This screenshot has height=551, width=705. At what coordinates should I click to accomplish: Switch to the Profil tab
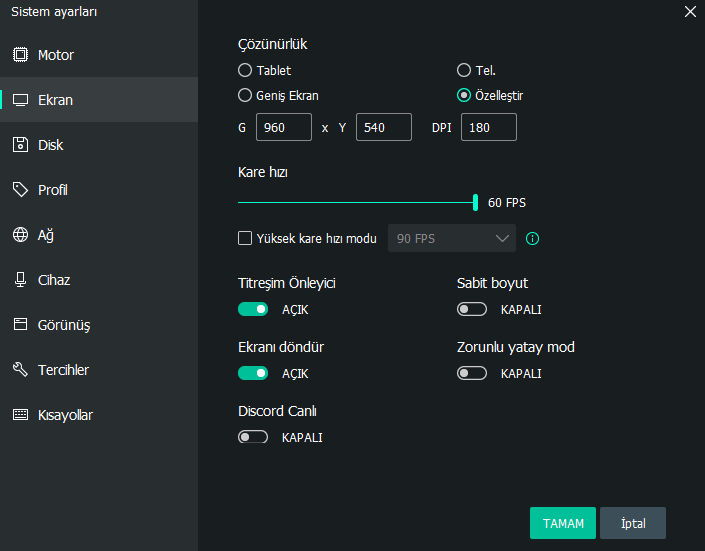(x=99, y=190)
